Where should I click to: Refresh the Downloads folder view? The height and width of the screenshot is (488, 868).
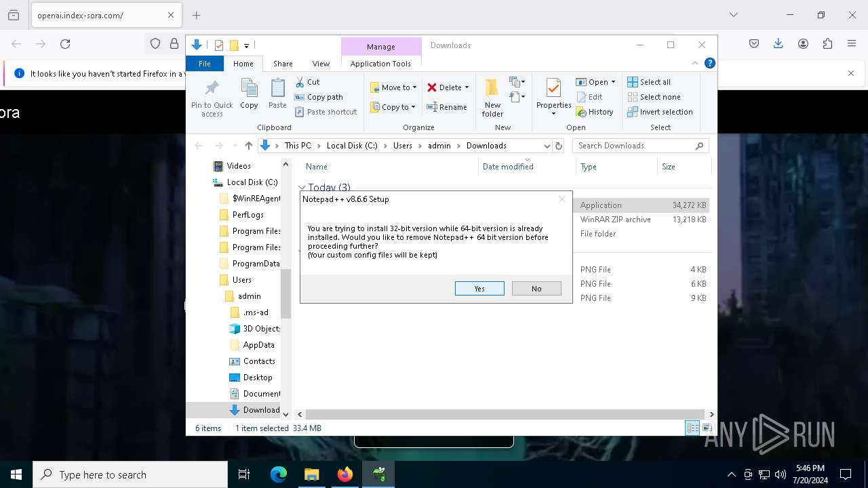(x=559, y=146)
